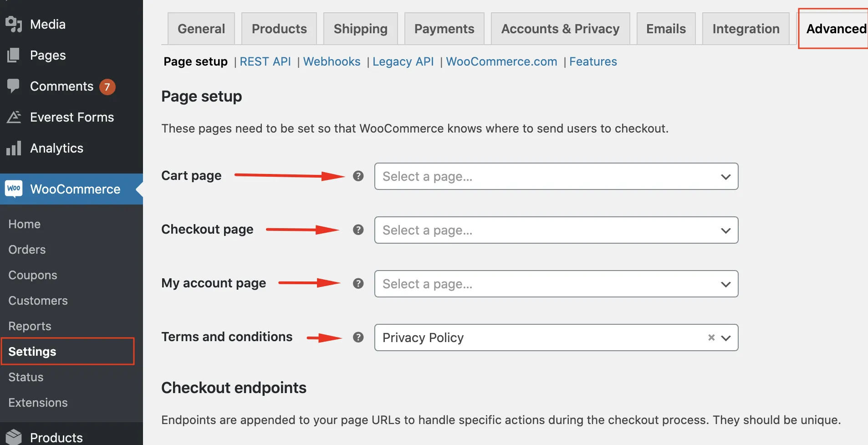
Task: Open the Webhooks sub-section
Action: (x=332, y=61)
